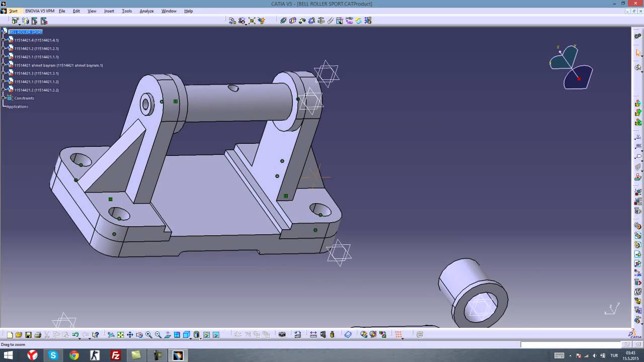The height and width of the screenshot is (362, 644).
Task: Open FileZilla from the taskbar
Action: (116, 355)
